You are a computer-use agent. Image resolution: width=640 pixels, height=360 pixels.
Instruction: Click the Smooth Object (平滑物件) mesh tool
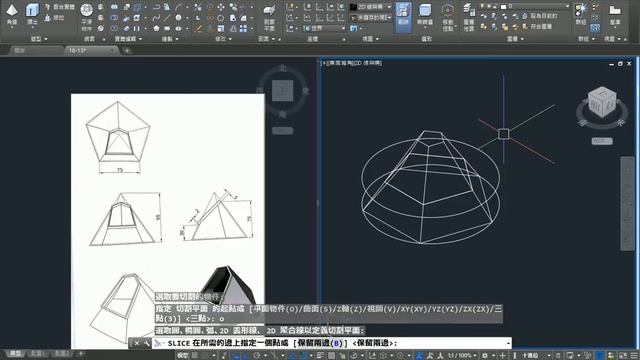point(87,16)
